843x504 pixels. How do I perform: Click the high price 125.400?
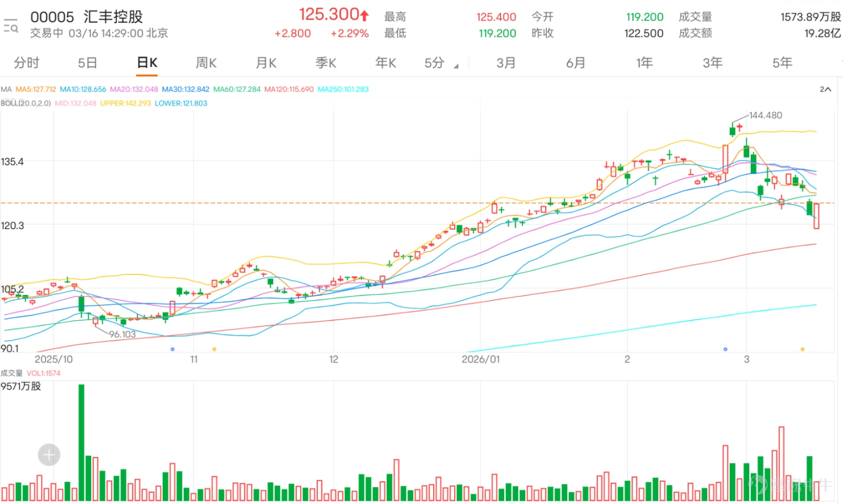coord(496,17)
